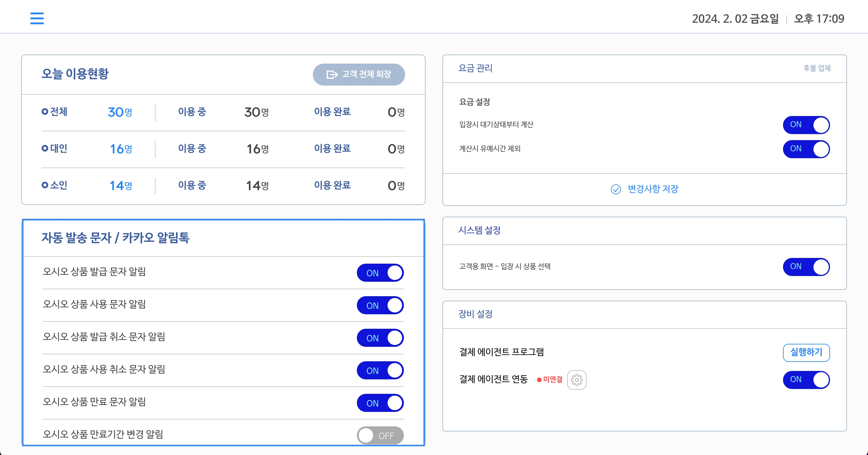Click the checkmark icon beside 변경사항 저장

pyautogui.click(x=616, y=189)
